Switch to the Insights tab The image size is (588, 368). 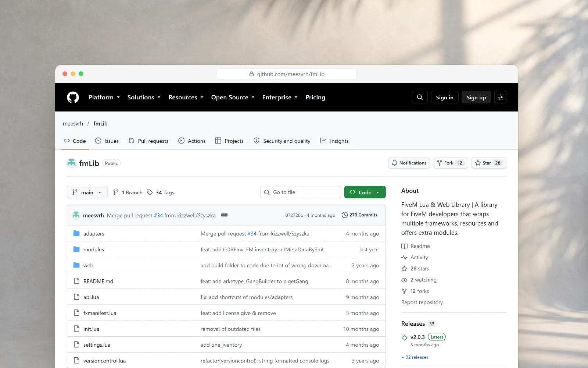[x=334, y=141]
